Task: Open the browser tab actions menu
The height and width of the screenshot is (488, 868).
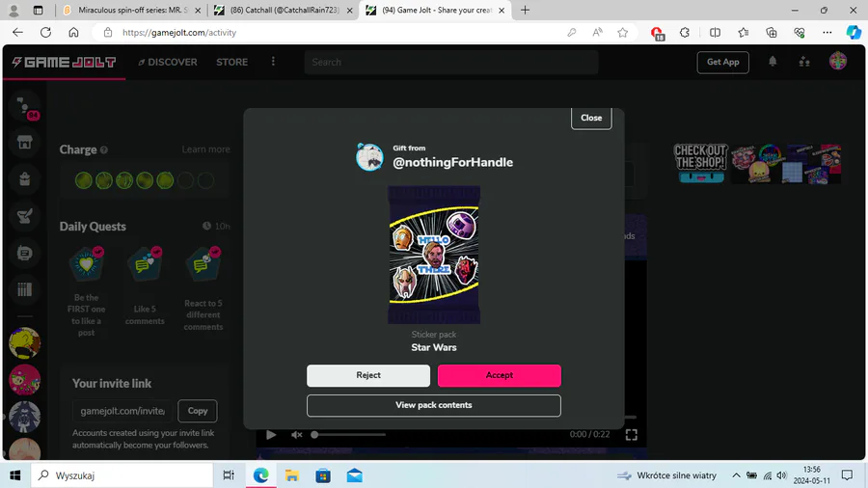Action: (38, 10)
